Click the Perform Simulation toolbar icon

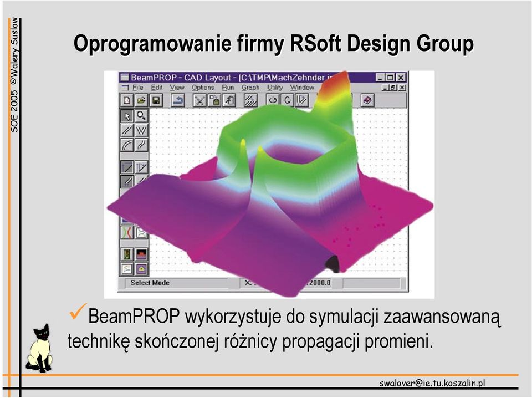click(301, 100)
